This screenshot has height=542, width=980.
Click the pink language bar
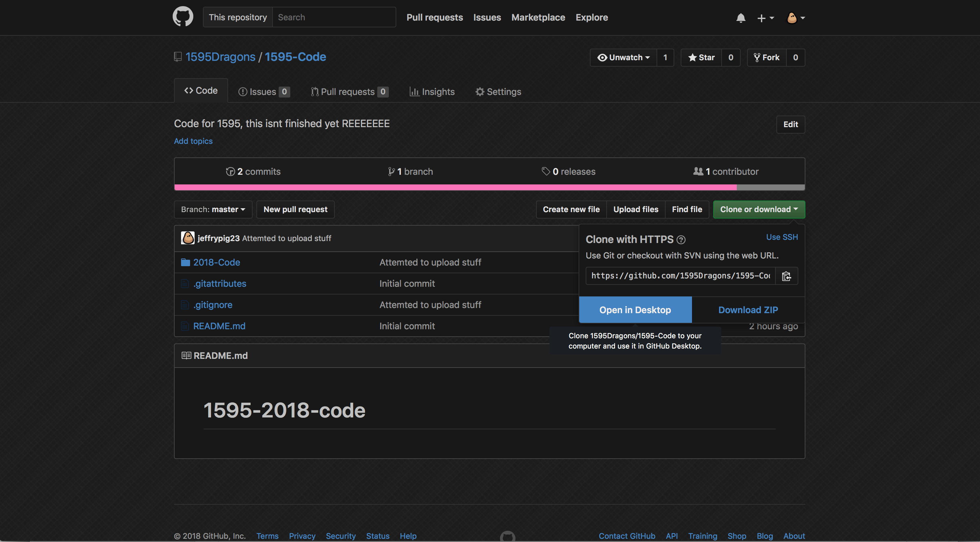point(455,187)
